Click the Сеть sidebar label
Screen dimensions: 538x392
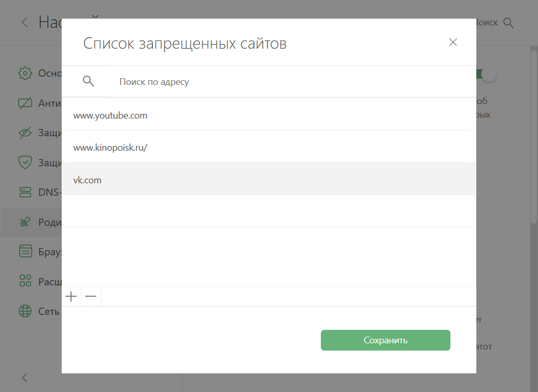49,311
